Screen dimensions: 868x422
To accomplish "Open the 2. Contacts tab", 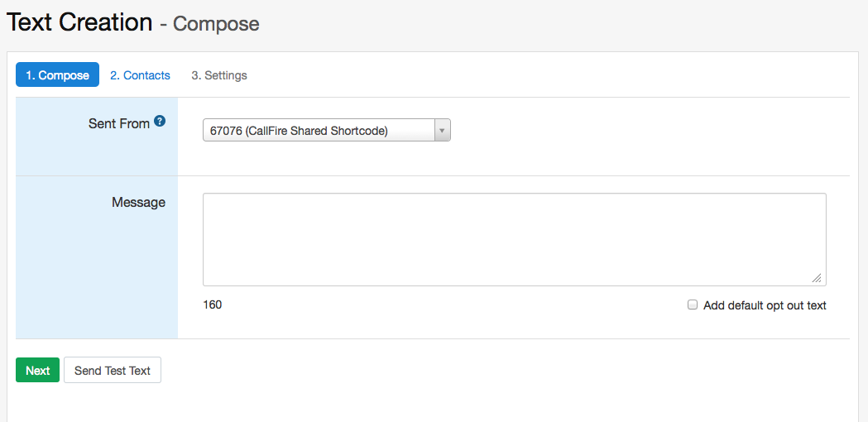I will click(140, 75).
